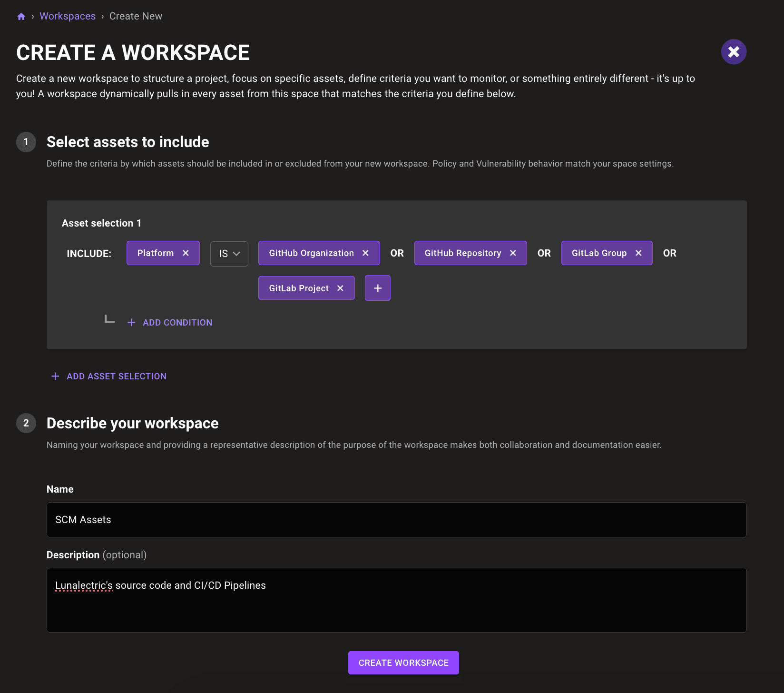Open the Workspaces breadcrumb link
784x693 pixels.
click(x=67, y=16)
